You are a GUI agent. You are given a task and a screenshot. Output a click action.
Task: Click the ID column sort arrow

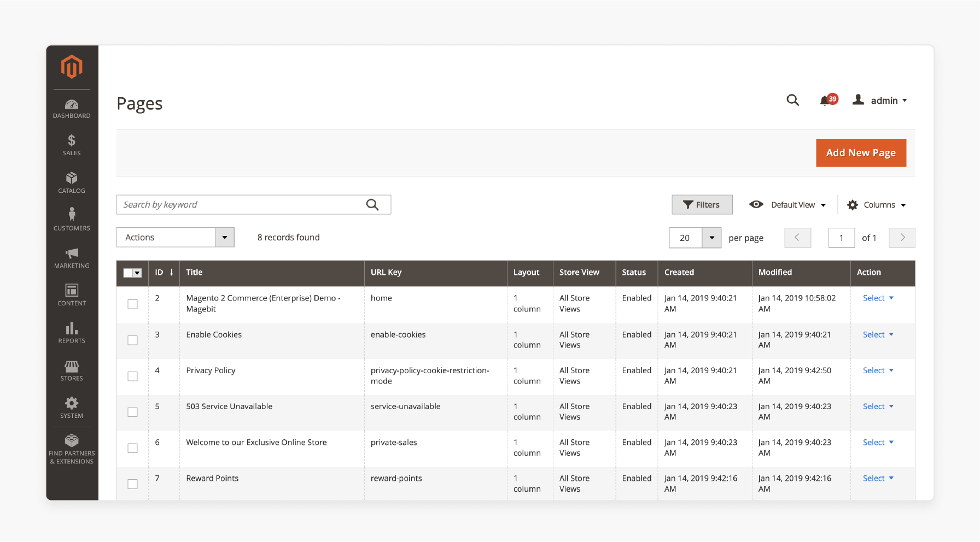(x=171, y=272)
